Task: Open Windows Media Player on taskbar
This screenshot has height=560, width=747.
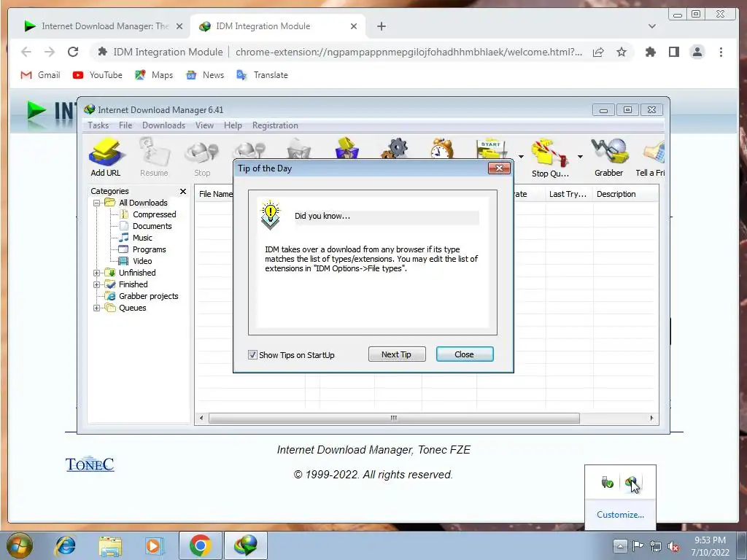Action: pos(153,545)
